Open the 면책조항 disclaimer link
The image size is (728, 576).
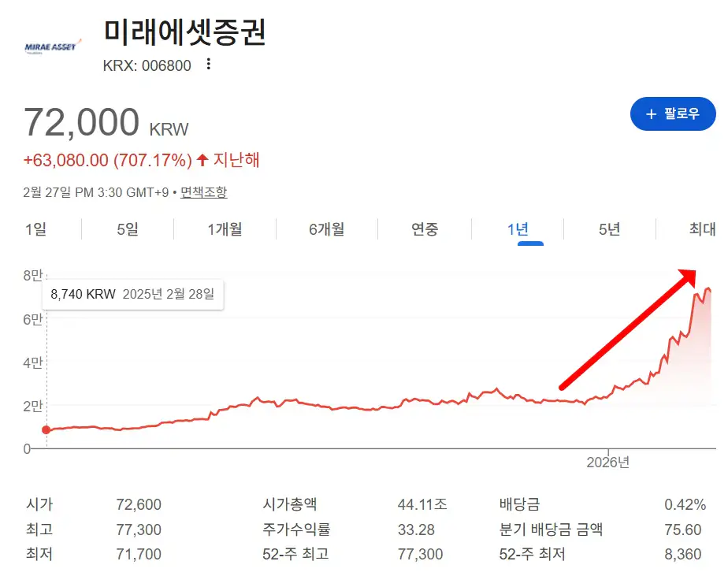coord(204,192)
